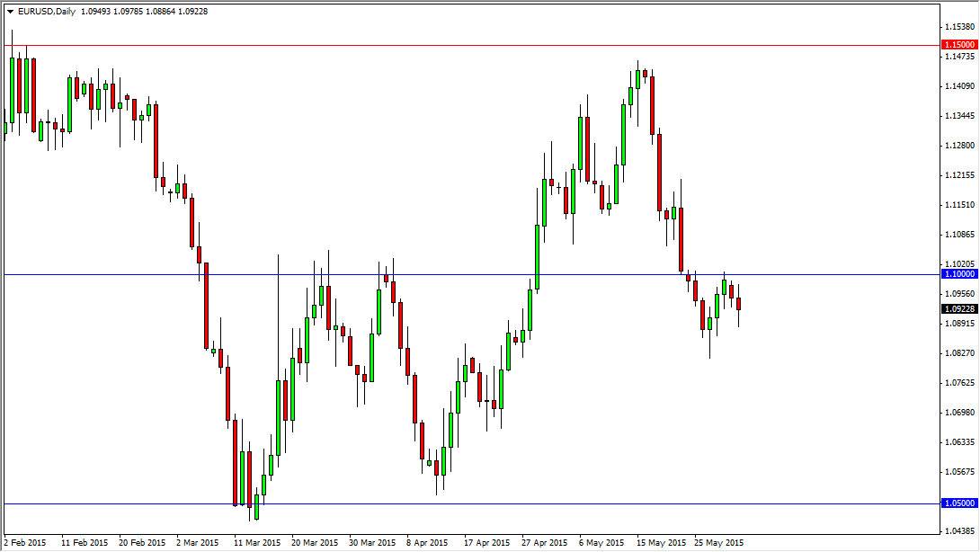Select the blue horizontal line at 1.05000
Image resolution: width=980 pixels, height=552 pixels.
pos(472,503)
